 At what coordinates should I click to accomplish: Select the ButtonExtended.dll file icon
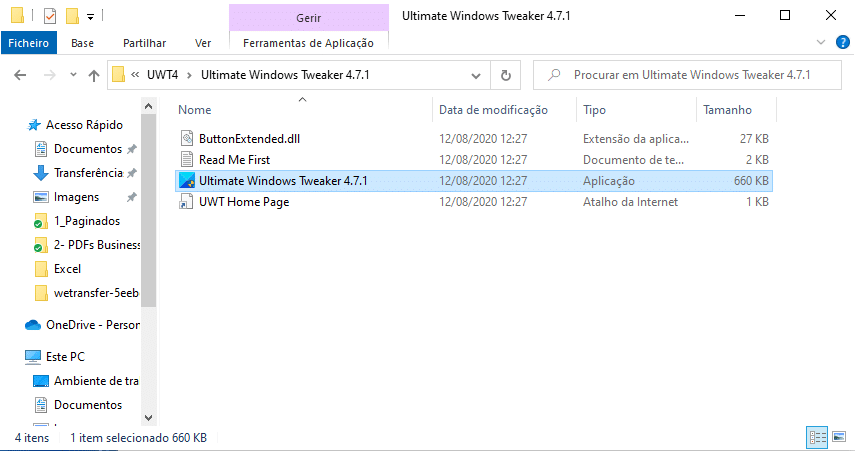[x=186, y=139]
